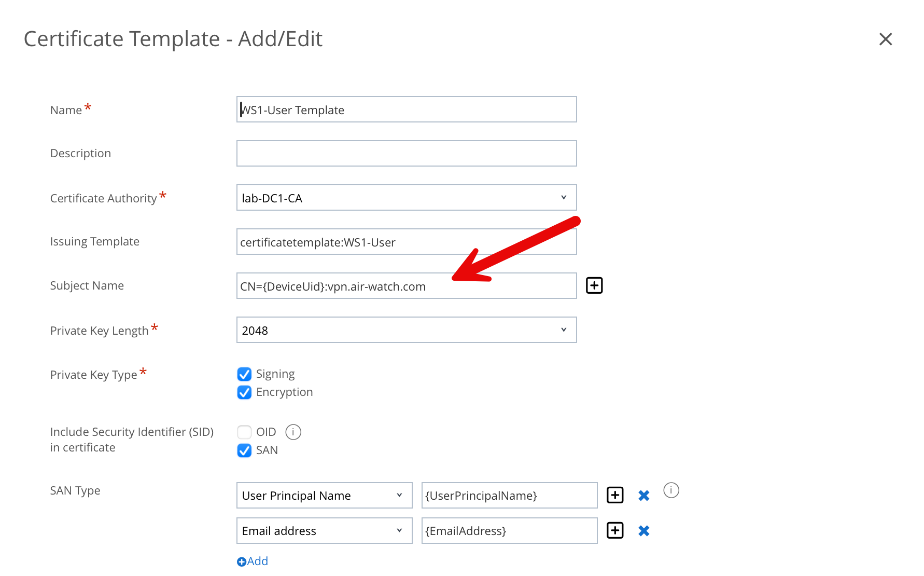Enable the OID checkbox
The width and height of the screenshot is (924, 576).
point(244,432)
